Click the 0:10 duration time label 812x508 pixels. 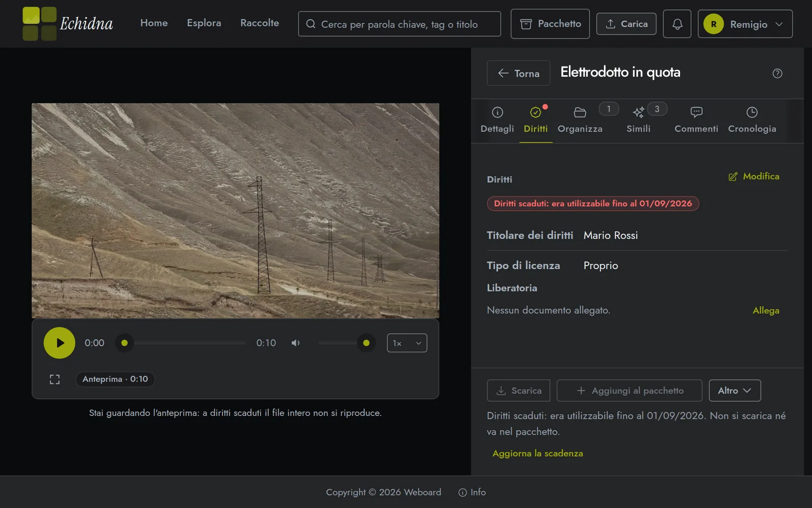[266, 343]
